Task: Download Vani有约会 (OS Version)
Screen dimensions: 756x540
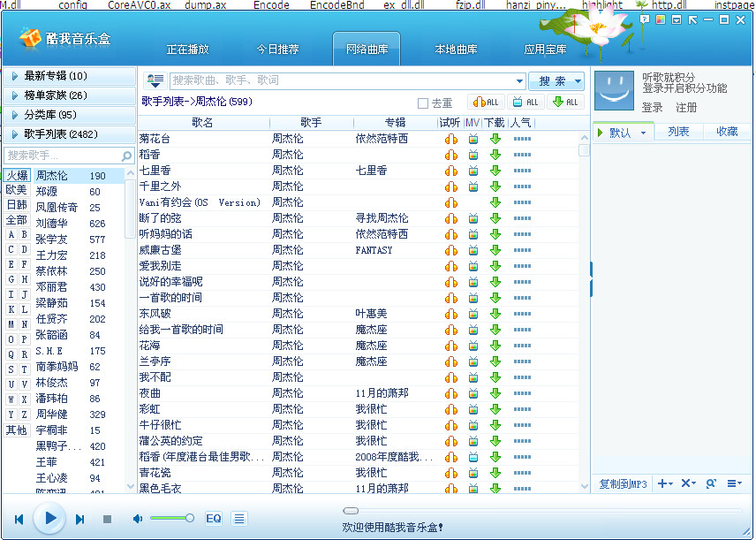Action: (495, 202)
